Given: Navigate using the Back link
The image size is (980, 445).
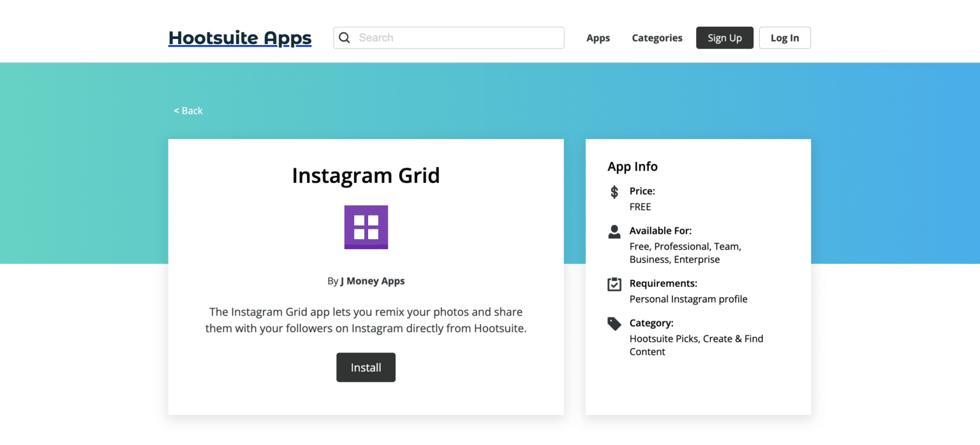Looking at the screenshot, I should [188, 110].
